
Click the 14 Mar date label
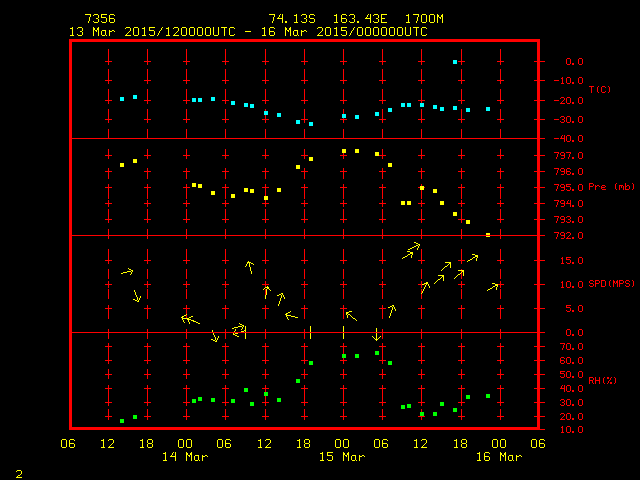tap(186, 457)
